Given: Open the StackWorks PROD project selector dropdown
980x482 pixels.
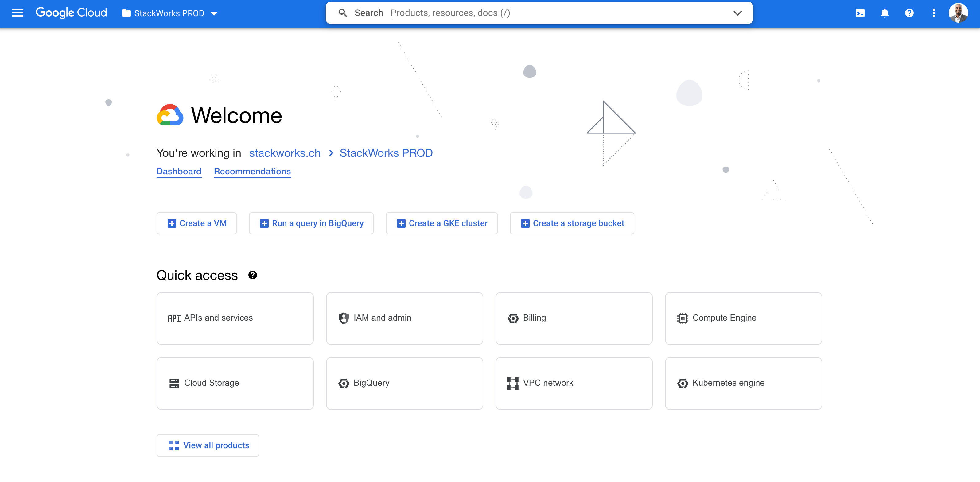Looking at the screenshot, I should click(x=170, y=13).
